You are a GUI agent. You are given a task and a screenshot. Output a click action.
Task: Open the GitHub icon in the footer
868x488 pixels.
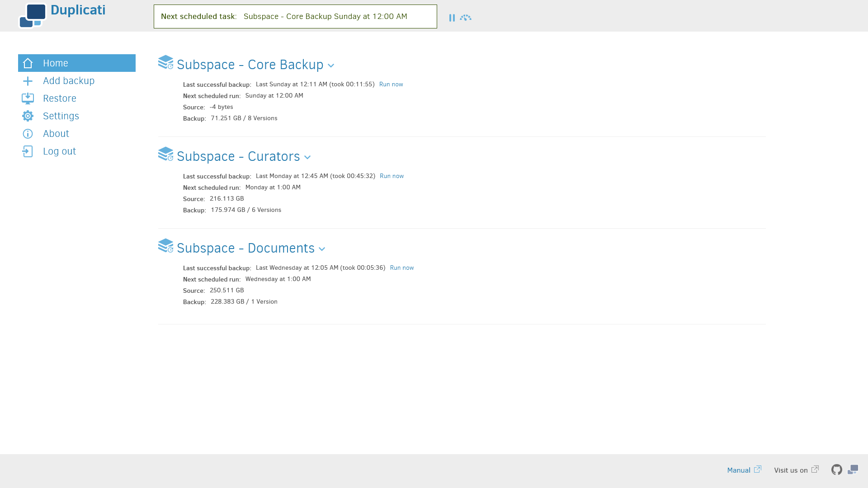pos(837,470)
